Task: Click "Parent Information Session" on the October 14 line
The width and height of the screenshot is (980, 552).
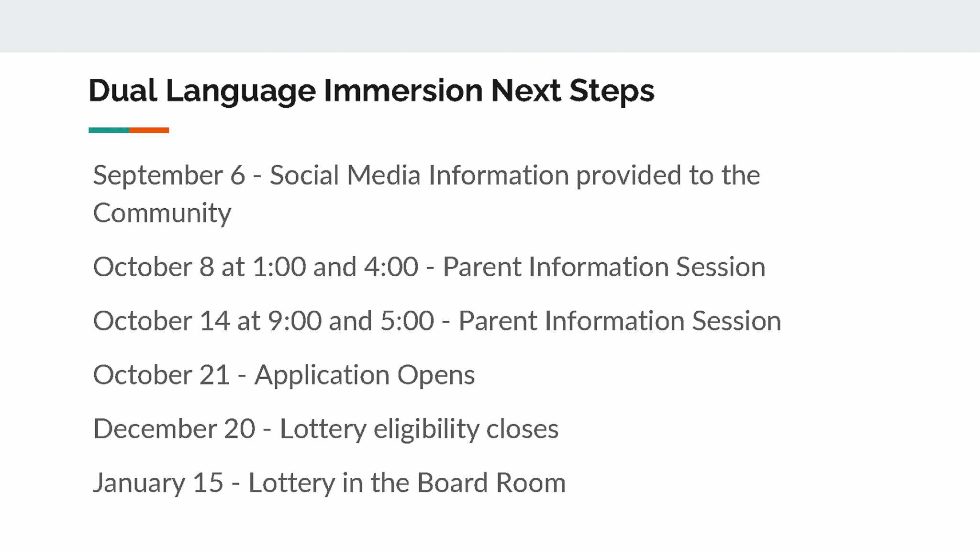Action: pos(620,321)
